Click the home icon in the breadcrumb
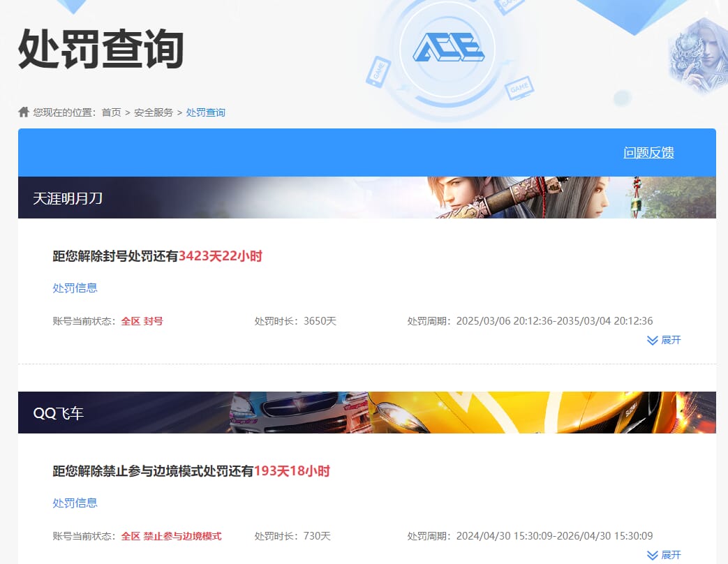The image size is (728, 564). pyautogui.click(x=24, y=112)
